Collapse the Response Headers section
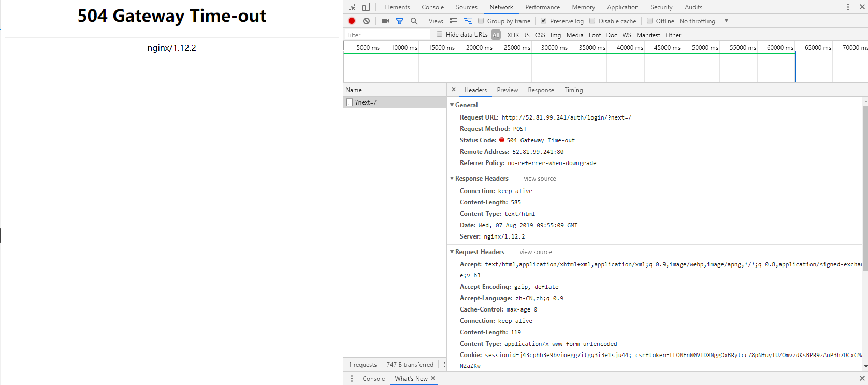This screenshot has width=868, height=385. click(452, 179)
